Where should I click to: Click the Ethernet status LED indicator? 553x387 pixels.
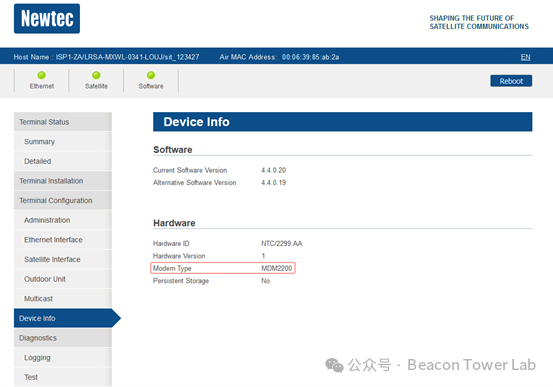pos(42,75)
